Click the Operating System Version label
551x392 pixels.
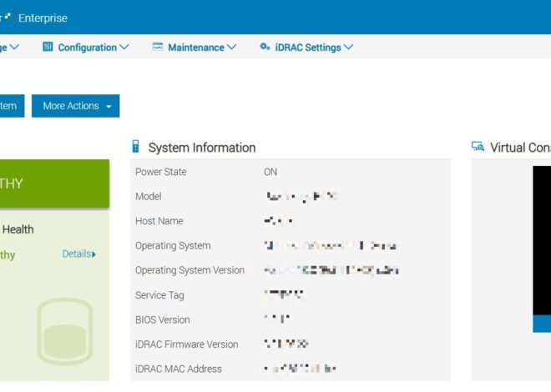(x=190, y=270)
